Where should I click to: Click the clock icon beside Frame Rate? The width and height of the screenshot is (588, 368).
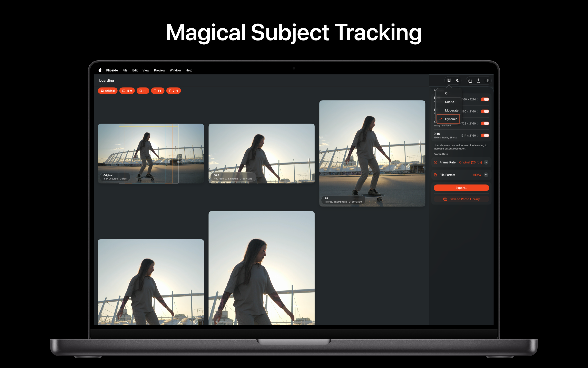click(436, 162)
